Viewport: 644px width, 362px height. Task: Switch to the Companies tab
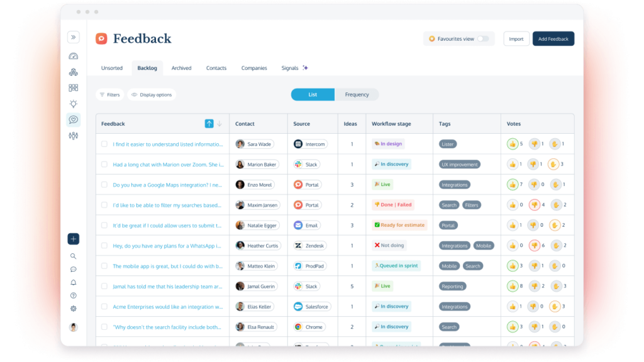coord(254,68)
